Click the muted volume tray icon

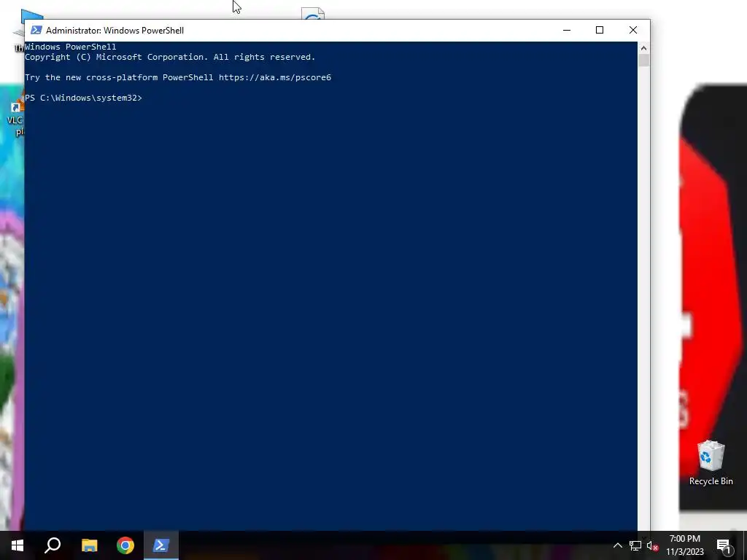pyautogui.click(x=653, y=545)
